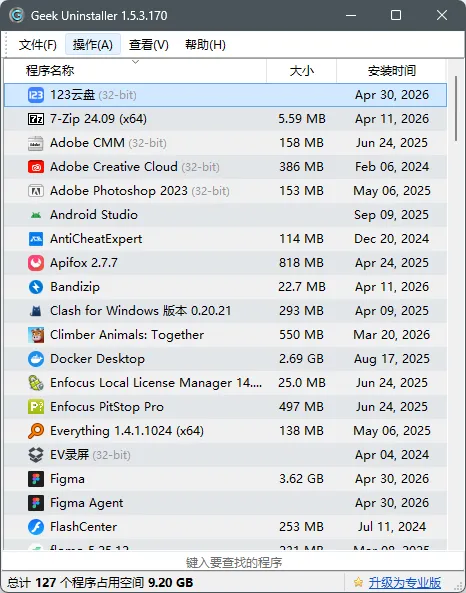Select the Everything 1.4.1.1024 (x64) row
Screen dimensions: 466x593
(x=225, y=431)
